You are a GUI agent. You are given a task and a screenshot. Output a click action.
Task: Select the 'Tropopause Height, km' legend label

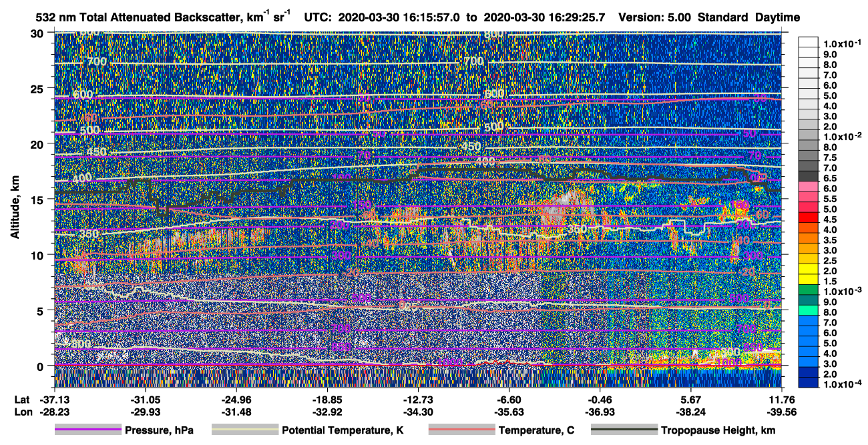(x=718, y=430)
